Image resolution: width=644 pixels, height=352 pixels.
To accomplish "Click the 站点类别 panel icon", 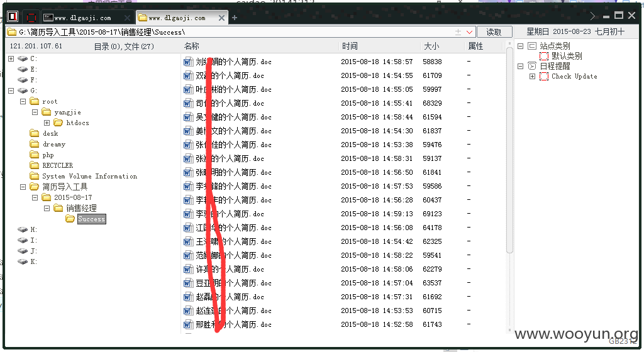I will pyautogui.click(x=532, y=46).
